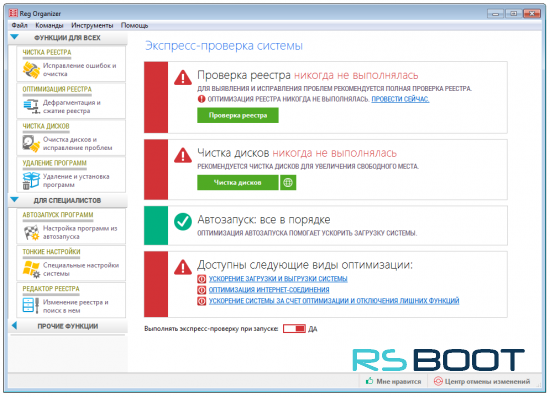Click the disk cleanup icon in sidebar
The height and width of the screenshot is (397, 550).
31,144
